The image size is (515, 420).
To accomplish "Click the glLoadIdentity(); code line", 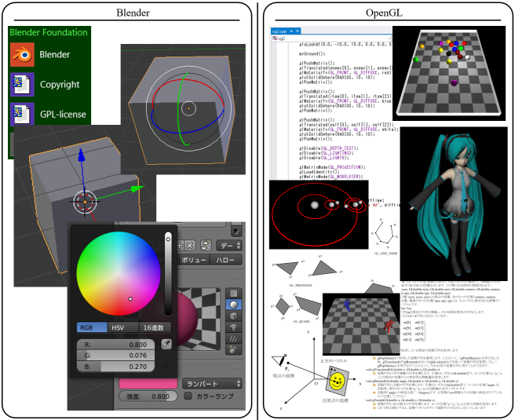I will (319, 172).
